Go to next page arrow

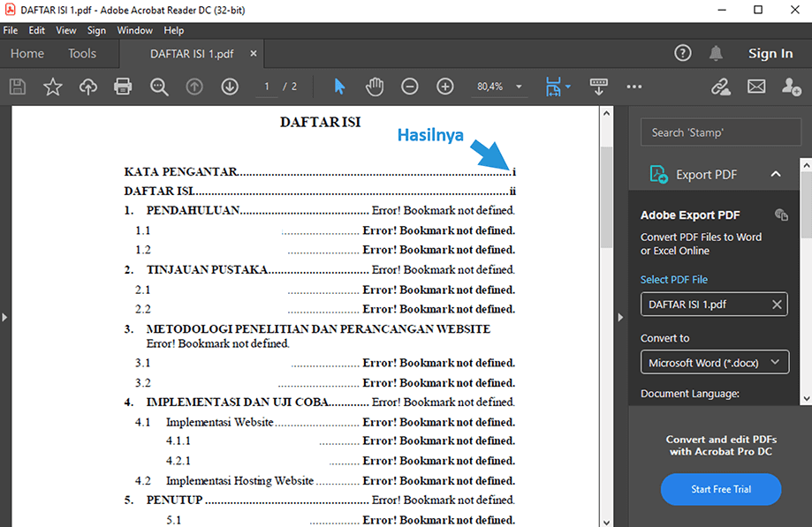click(230, 87)
